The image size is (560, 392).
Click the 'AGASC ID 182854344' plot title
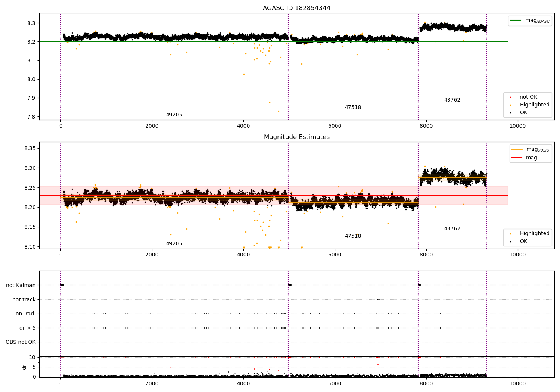[x=296, y=8]
